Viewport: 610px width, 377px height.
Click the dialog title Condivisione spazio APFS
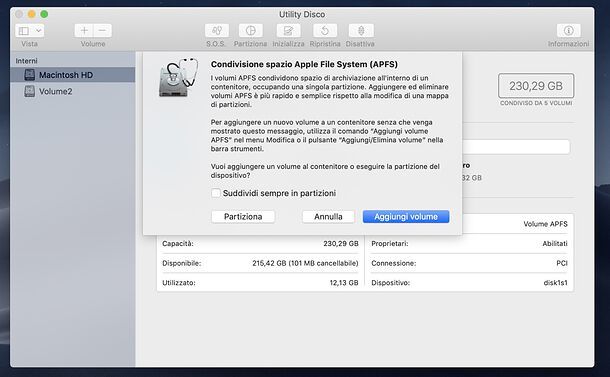(x=304, y=64)
